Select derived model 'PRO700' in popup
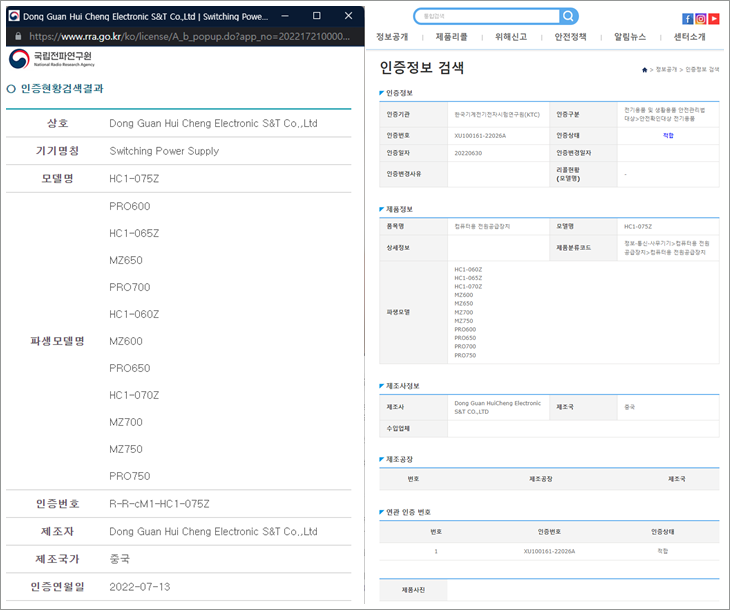 coord(129,287)
